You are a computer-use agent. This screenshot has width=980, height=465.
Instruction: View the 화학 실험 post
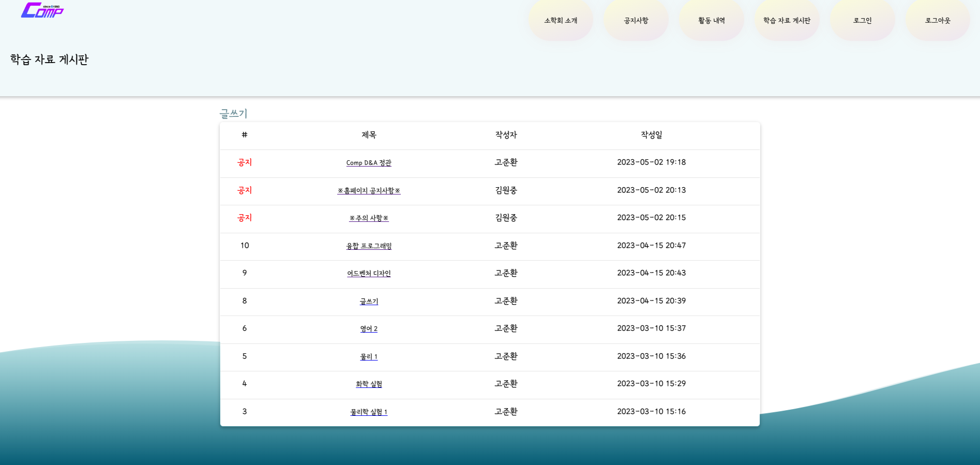[369, 384]
